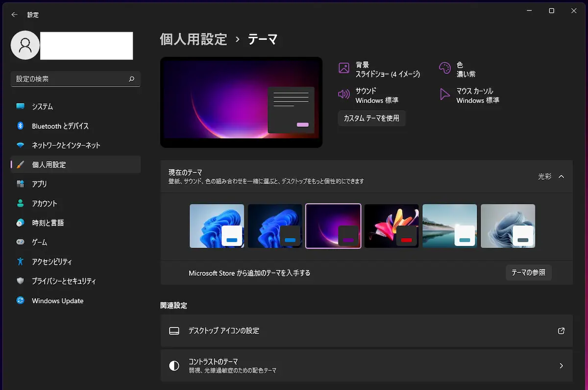The width and height of the screenshot is (588, 390).
Task: Click 'Microsoft Store から追加のテーマを入手する' text
Action: pos(249,273)
